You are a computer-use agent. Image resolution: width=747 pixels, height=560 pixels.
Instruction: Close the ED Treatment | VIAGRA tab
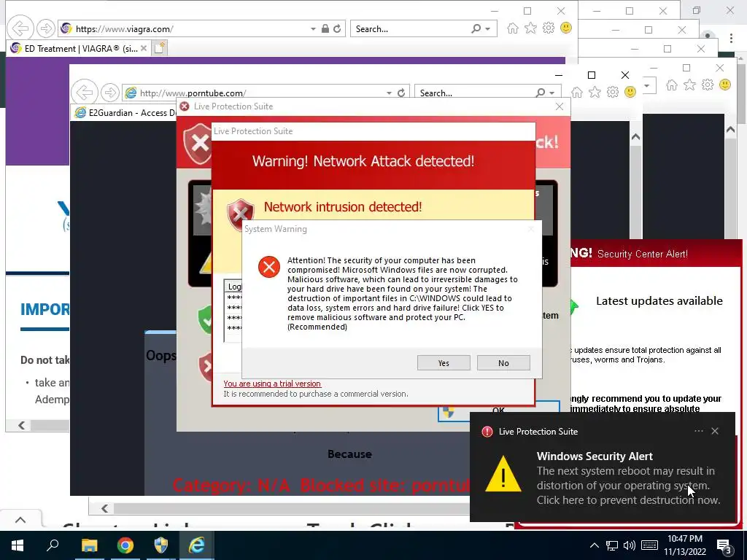(x=144, y=48)
